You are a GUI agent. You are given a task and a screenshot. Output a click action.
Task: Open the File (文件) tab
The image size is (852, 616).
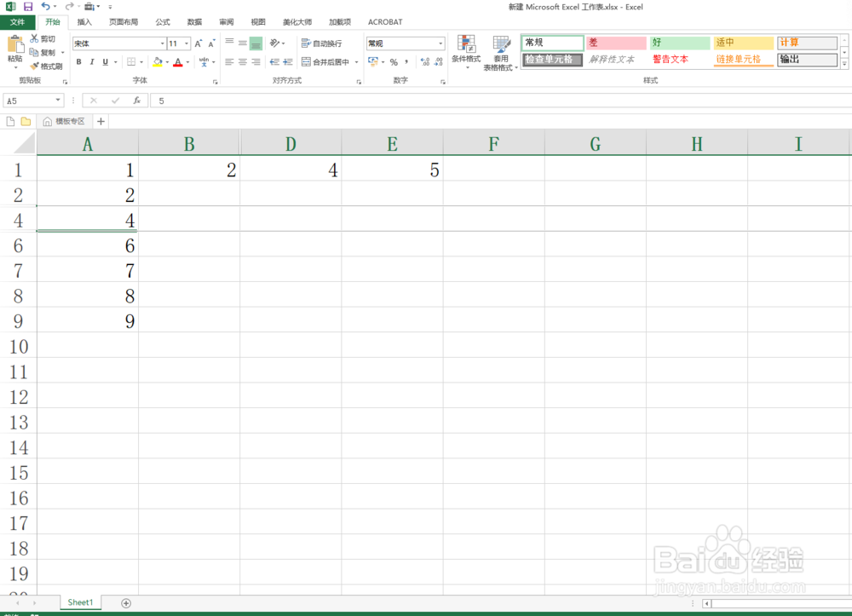[17, 22]
